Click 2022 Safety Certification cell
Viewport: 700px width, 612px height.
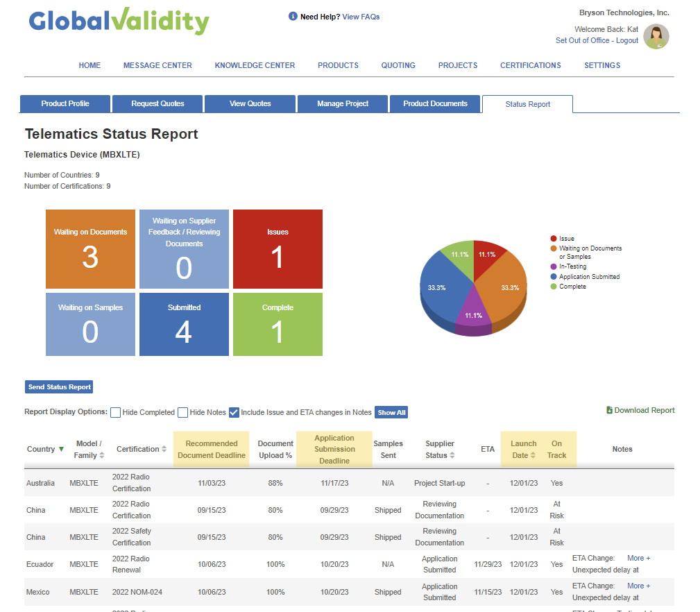[131, 537]
